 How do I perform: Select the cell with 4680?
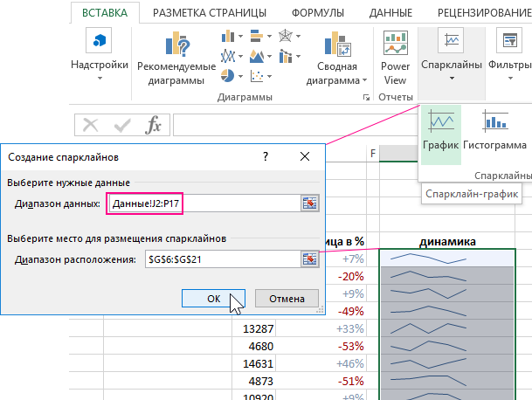254,346
